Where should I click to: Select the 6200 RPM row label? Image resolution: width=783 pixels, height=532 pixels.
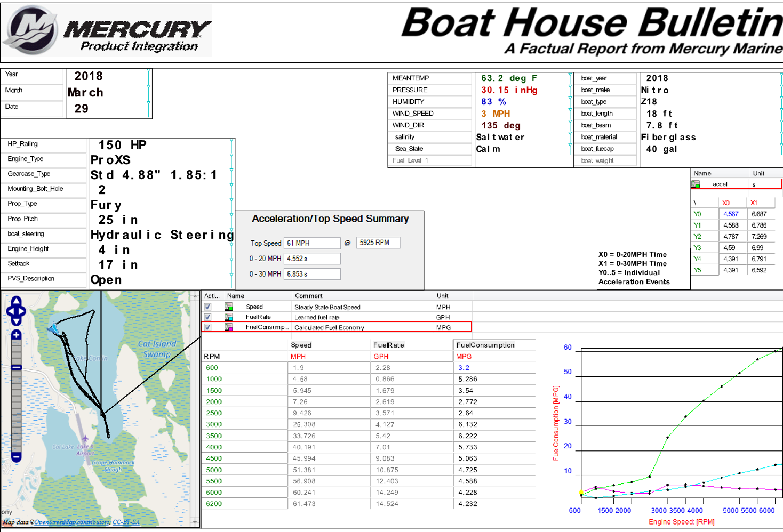[x=214, y=504]
